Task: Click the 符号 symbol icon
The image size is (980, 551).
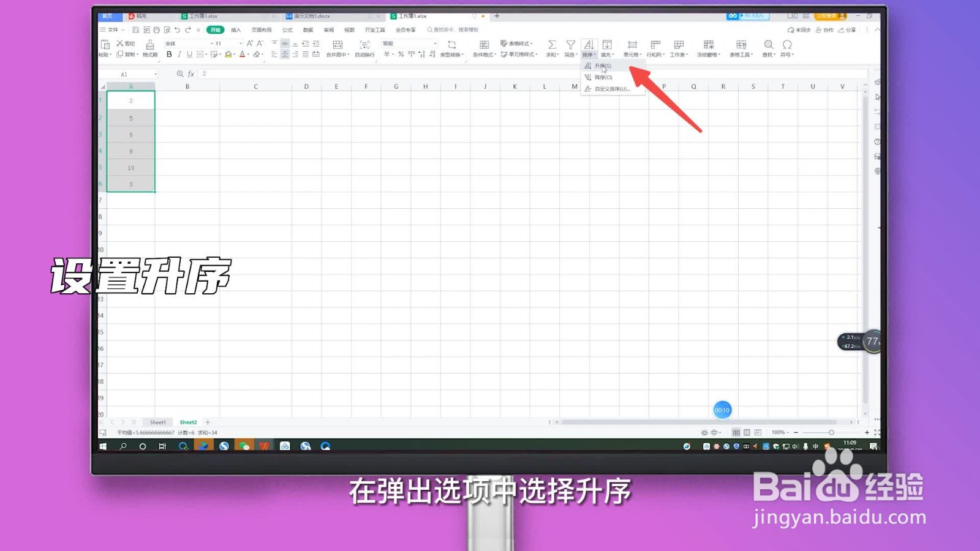Action: tap(787, 45)
